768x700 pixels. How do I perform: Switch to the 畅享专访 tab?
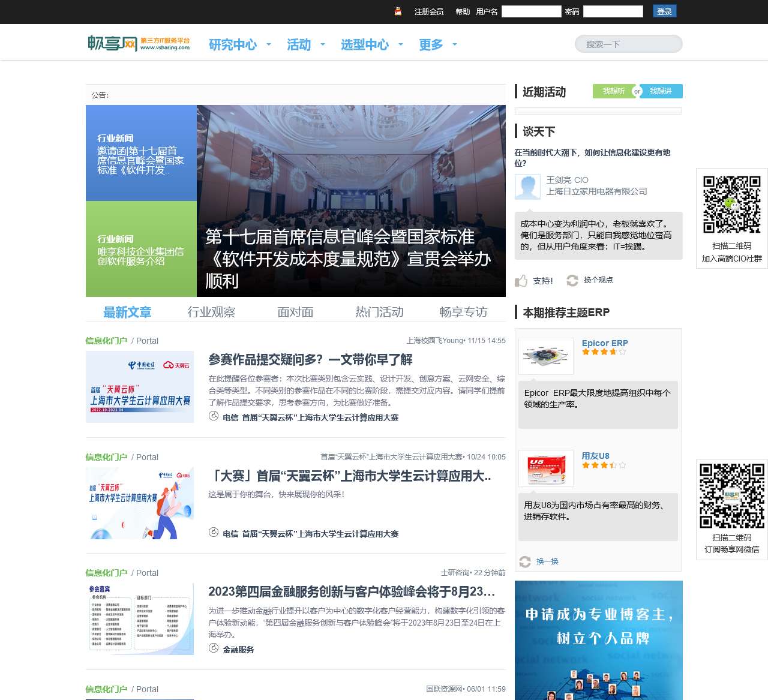click(463, 312)
